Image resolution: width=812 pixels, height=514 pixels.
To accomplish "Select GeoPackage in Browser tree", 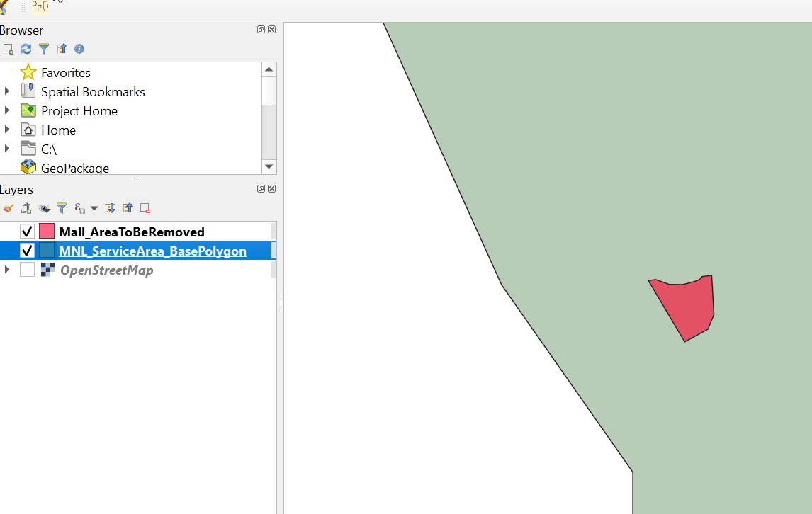I will [x=75, y=169].
